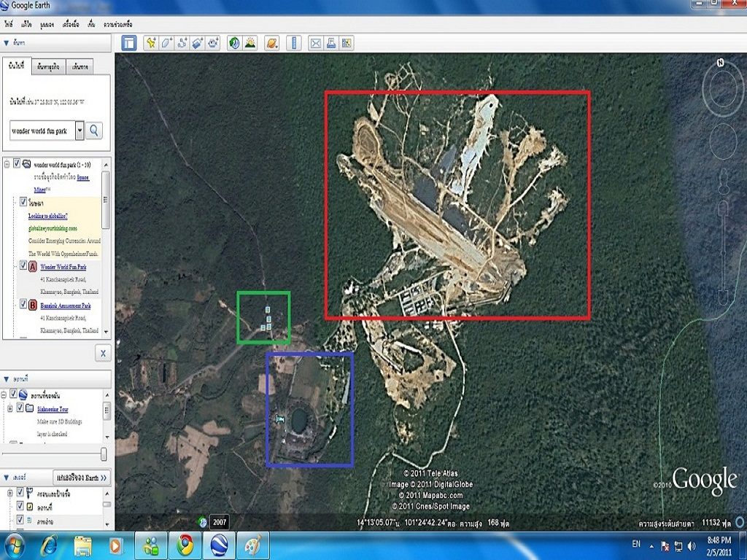Screen dimensions: 747x560
Task: Uncheck the first Layers row checkbox (flag icon)
Action: click(20, 492)
